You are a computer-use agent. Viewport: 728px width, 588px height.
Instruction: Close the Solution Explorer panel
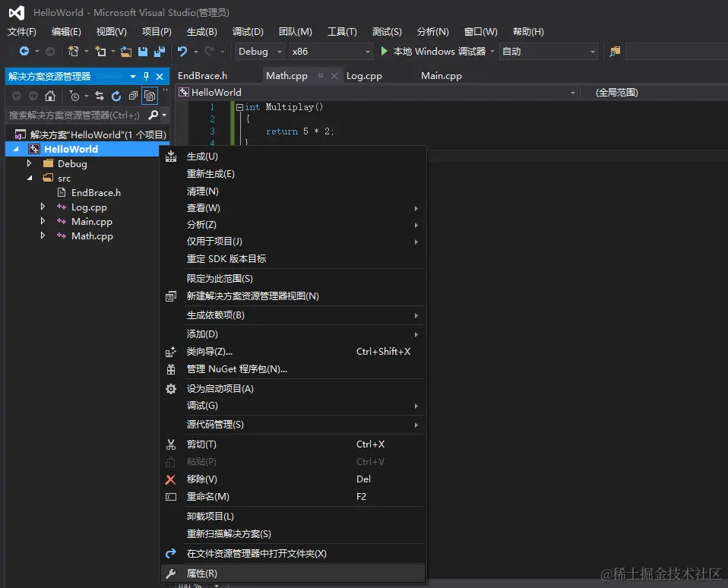click(160, 77)
